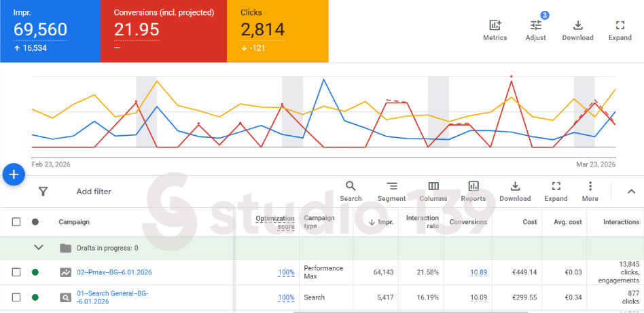Open the Columns editor icon

pos(433,186)
